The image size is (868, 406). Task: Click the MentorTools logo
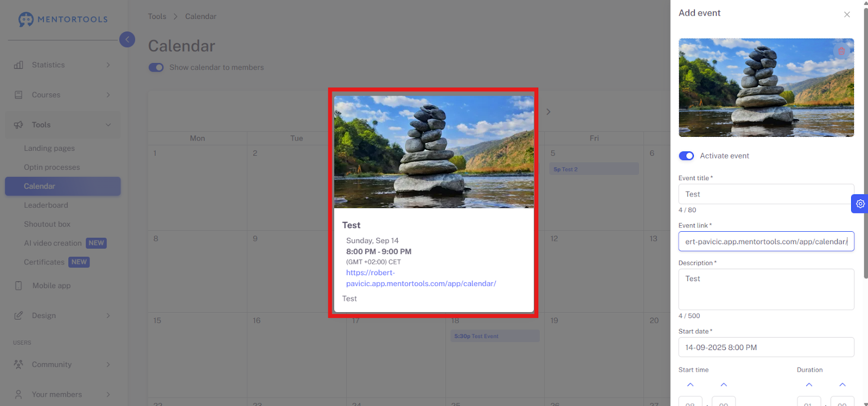click(63, 20)
